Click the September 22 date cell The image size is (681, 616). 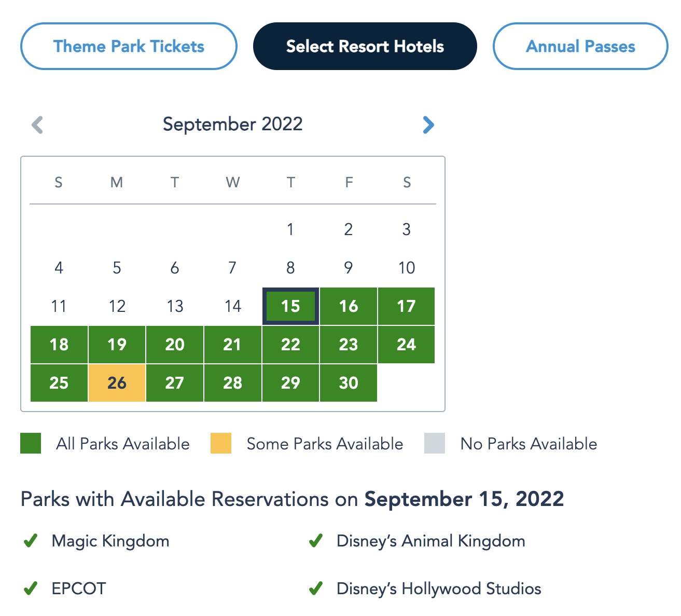(290, 345)
